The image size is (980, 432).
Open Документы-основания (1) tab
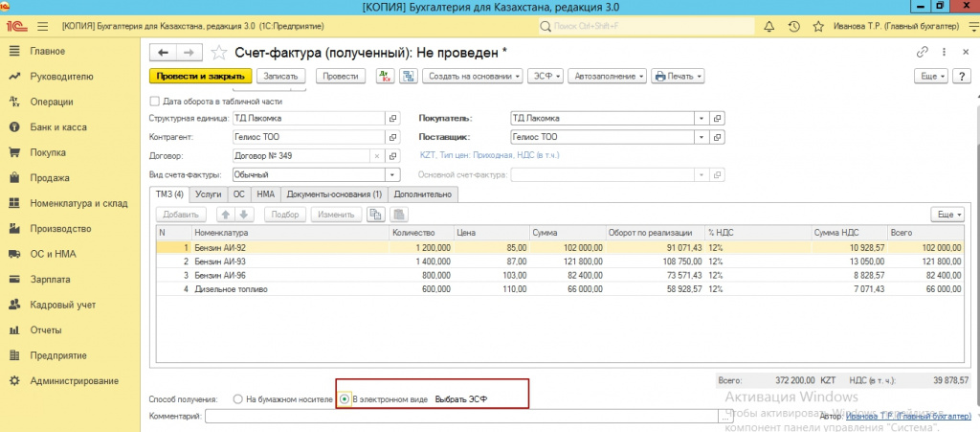tap(334, 194)
